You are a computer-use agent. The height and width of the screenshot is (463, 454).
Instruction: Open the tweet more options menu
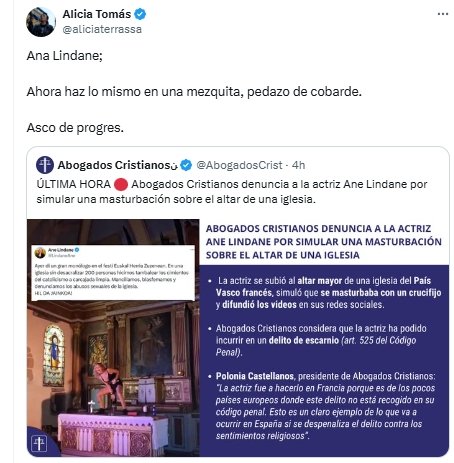pos(442,14)
